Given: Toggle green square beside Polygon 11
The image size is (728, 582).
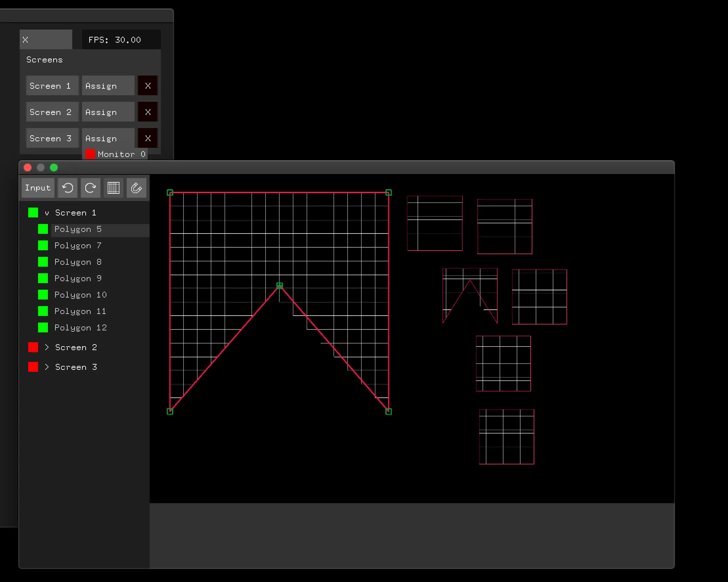Looking at the screenshot, I should [43, 311].
